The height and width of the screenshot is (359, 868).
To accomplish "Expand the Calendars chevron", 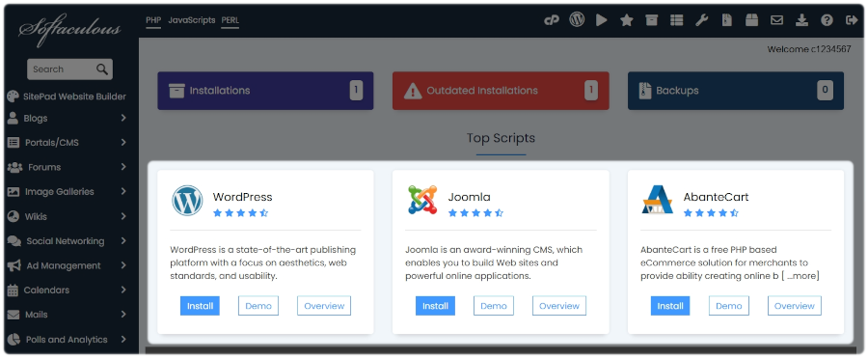I will tap(123, 290).
